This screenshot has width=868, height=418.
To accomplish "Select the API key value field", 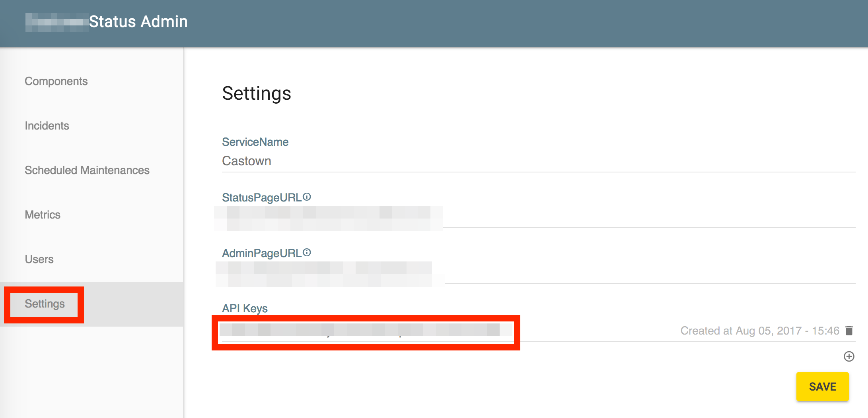I will (365, 331).
